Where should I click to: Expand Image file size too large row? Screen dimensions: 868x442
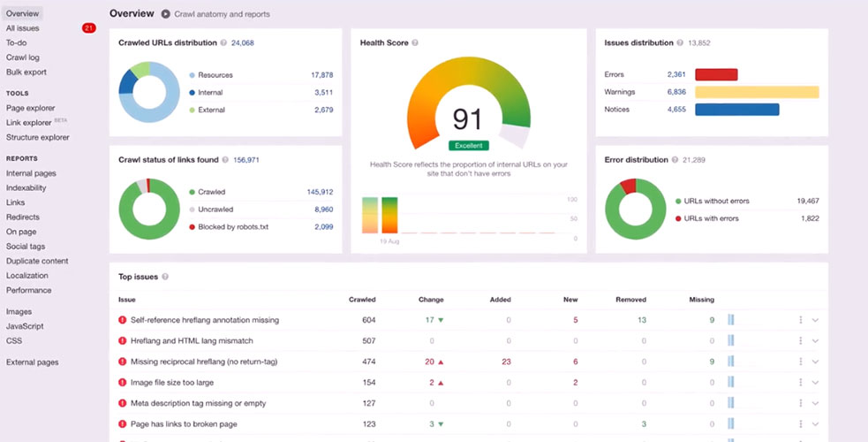coord(815,383)
